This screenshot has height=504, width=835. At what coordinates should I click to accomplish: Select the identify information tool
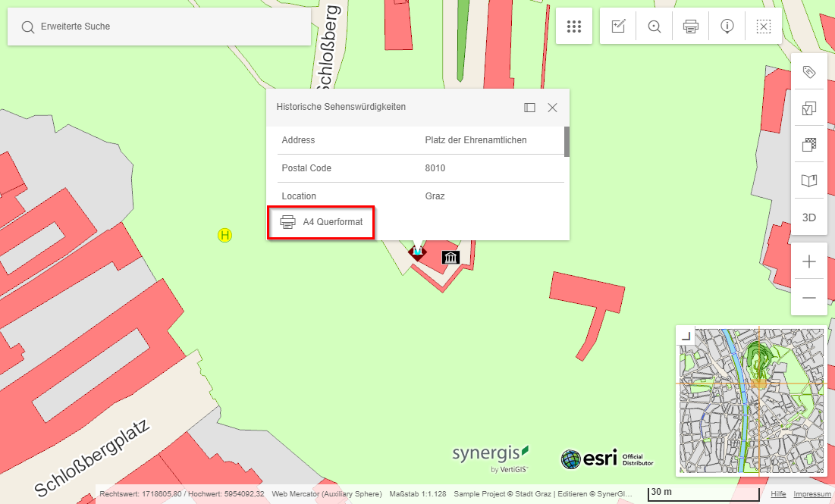(727, 26)
